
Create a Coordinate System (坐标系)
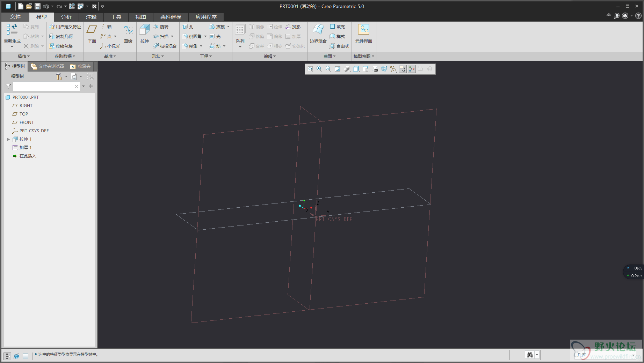click(110, 46)
